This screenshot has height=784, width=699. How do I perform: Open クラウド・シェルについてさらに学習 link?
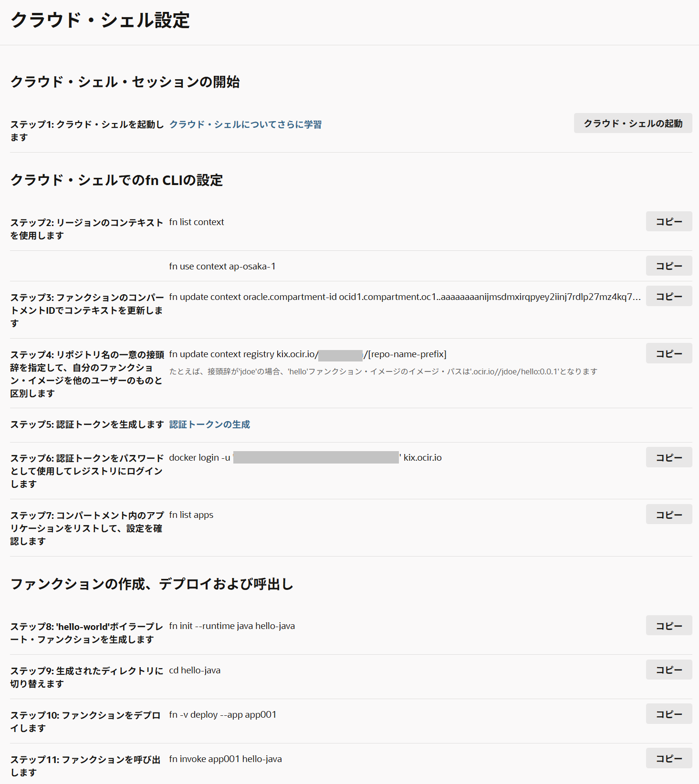click(245, 124)
